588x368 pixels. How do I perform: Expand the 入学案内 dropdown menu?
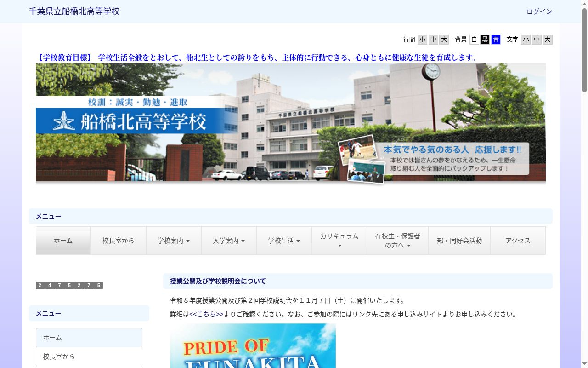[x=229, y=241]
